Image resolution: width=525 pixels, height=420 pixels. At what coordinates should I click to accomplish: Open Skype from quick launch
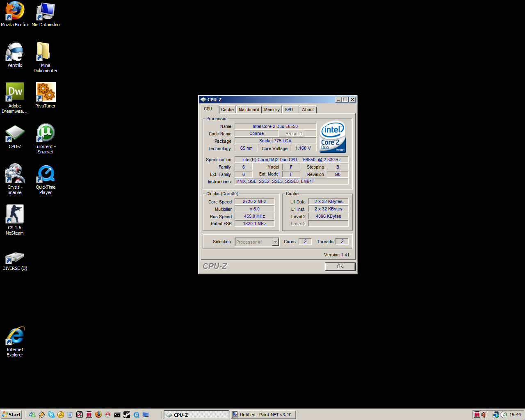(x=51, y=415)
